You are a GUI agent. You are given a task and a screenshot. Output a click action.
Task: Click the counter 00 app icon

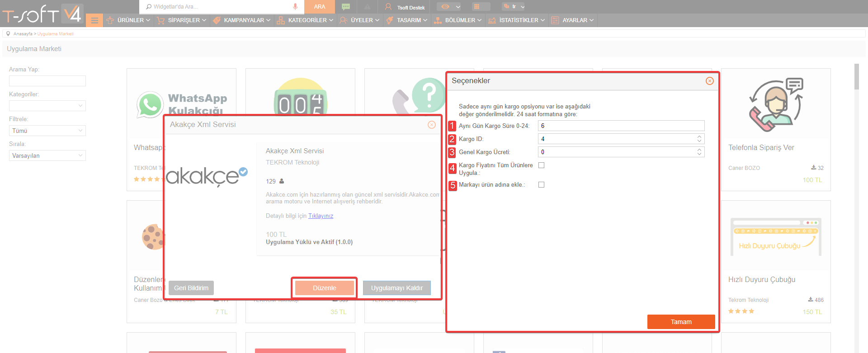tap(300, 96)
